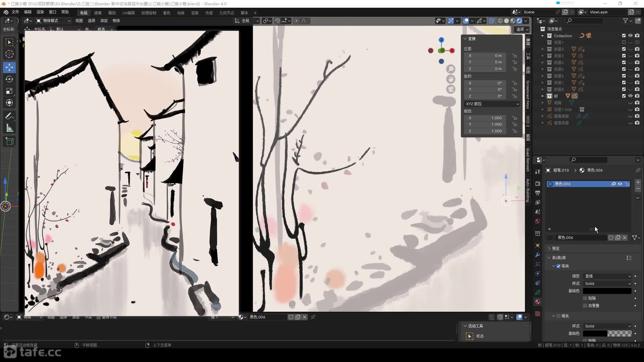Select the Cursor tool
The height and width of the screenshot is (362, 644).
(9, 54)
